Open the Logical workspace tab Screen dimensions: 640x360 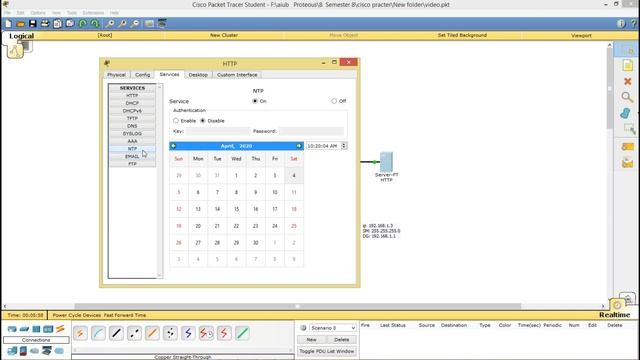pos(21,36)
